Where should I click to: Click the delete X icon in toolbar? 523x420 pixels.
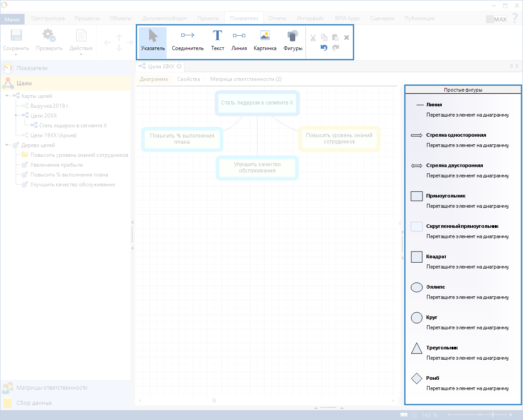click(x=347, y=38)
